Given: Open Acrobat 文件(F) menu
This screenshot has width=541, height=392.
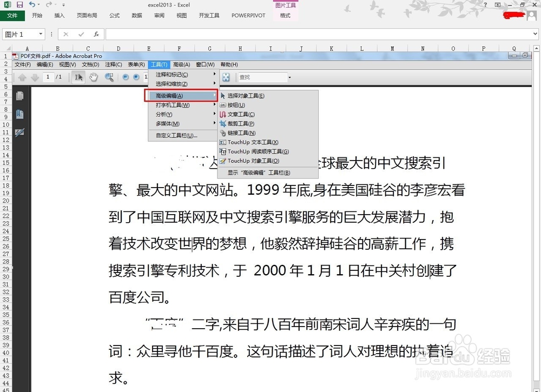Looking at the screenshot, I should tap(23, 64).
